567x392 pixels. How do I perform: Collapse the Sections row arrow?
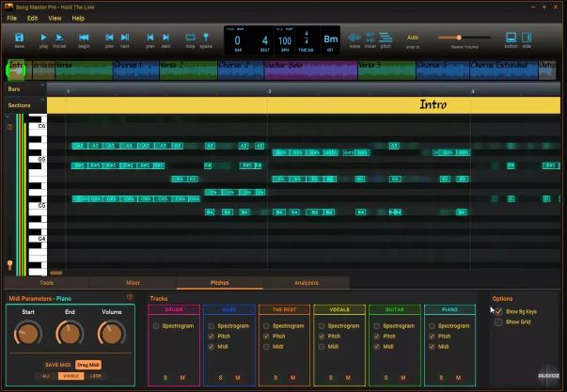(42, 100)
